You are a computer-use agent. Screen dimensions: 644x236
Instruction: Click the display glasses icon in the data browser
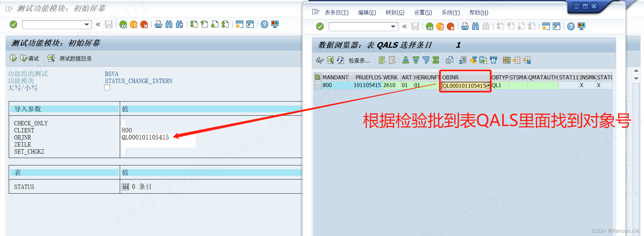[x=320, y=60]
